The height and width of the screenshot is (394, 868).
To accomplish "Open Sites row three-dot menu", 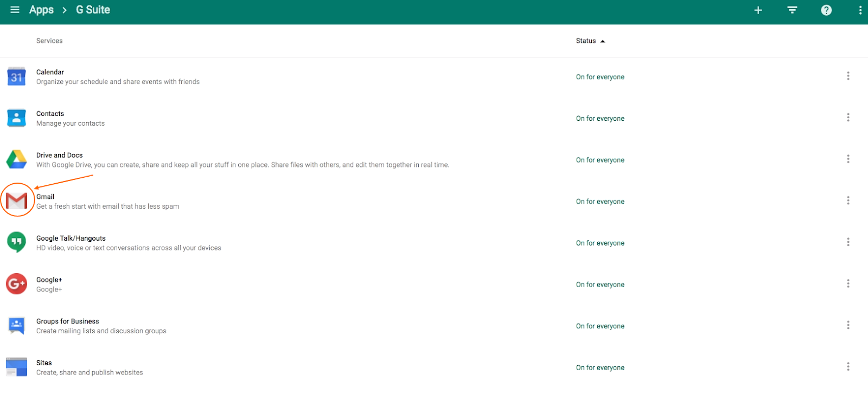I will tap(848, 367).
